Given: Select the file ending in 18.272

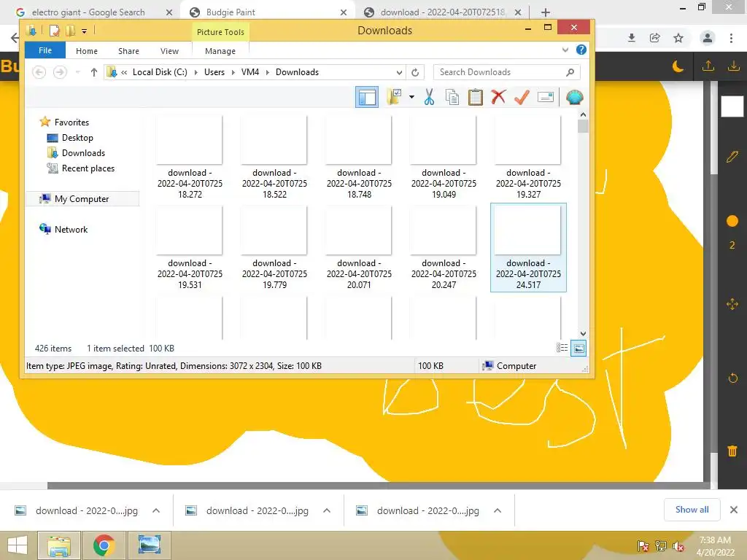Looking at the screenshot, I should tap(190, 157).
